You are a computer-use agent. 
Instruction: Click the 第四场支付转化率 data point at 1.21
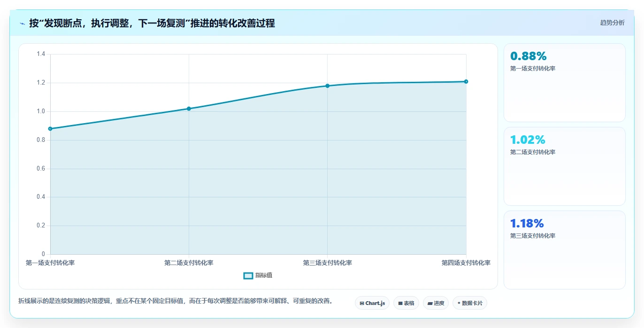pos(466,81)
